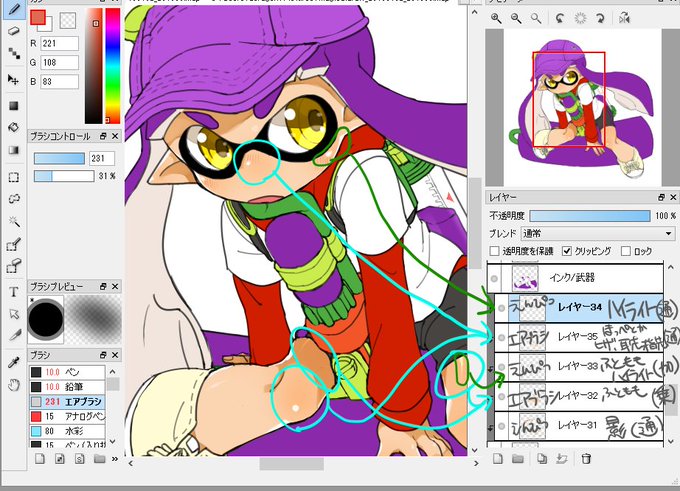Screen dimensions: 680x491
Task: Add a new layer folder
Action: coord(518,458)
